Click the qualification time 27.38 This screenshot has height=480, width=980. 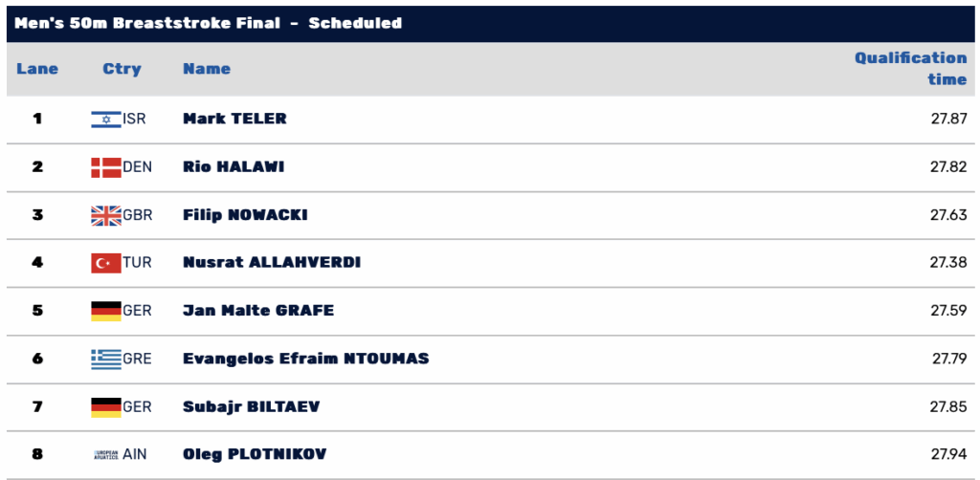[948, 263]
